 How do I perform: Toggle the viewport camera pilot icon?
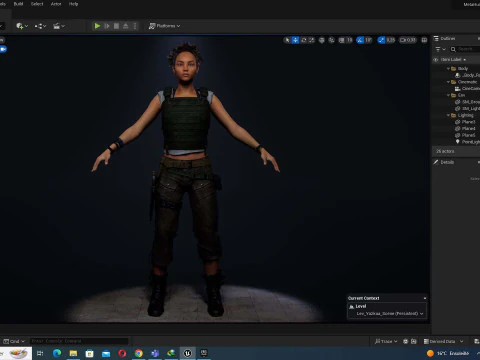pos(3,49)
